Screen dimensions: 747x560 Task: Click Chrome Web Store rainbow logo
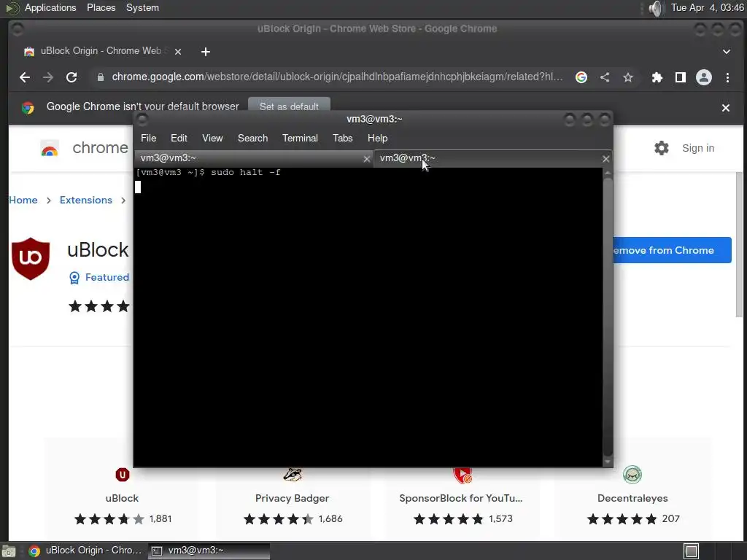pyautogui.click(x=50, y=148)
